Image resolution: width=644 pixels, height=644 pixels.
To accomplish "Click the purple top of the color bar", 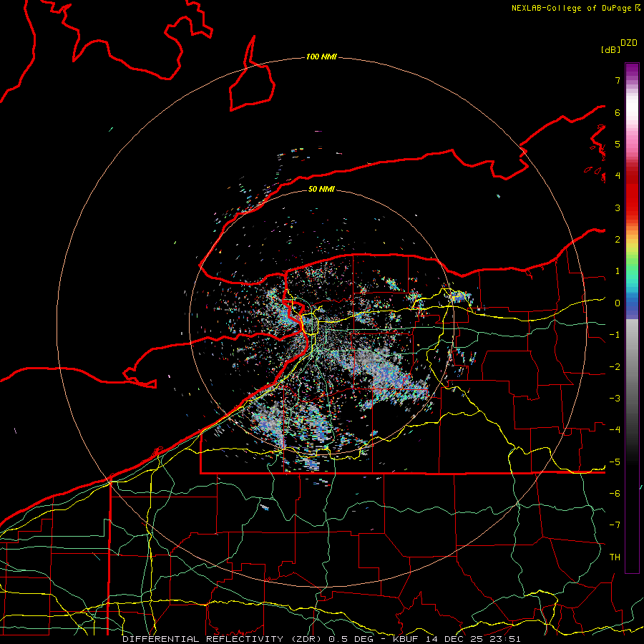I will tap(632, 71).
